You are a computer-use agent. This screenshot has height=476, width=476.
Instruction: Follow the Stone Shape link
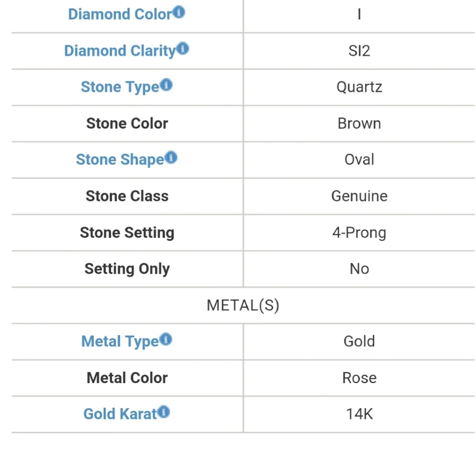coord(120,159)
